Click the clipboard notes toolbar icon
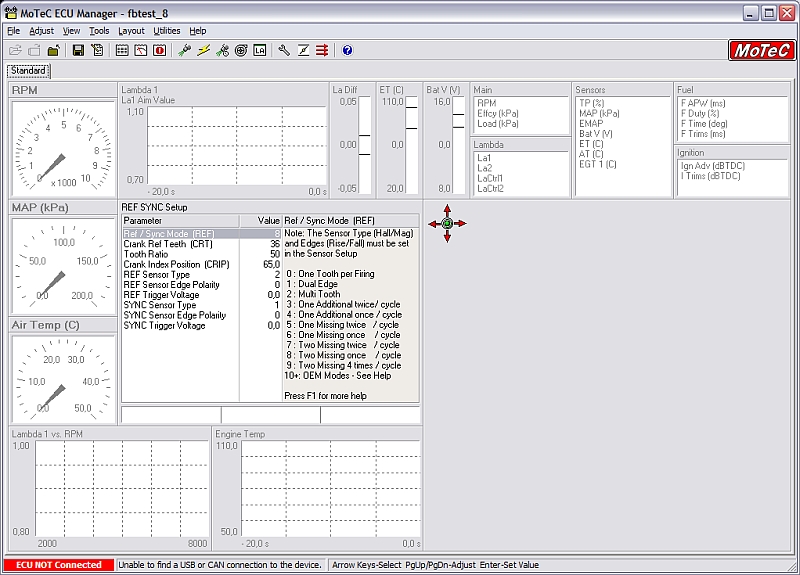 click(x=97, y=51)
